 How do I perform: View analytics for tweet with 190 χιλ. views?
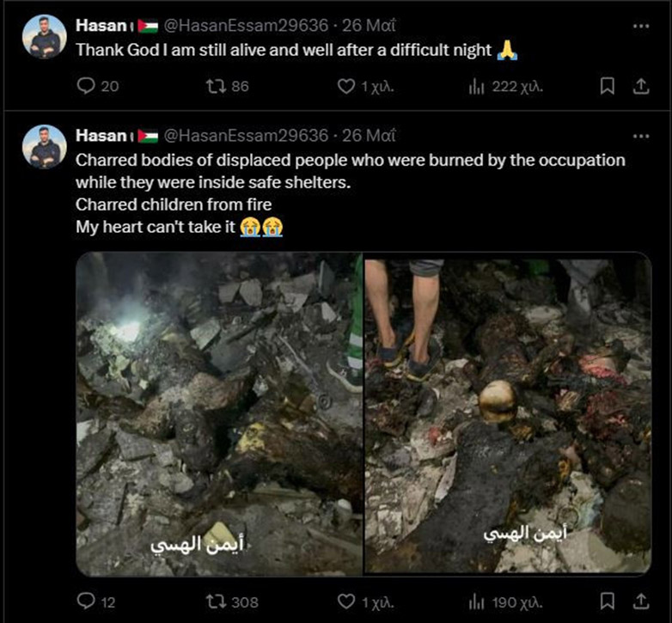(x=478, y=602)
